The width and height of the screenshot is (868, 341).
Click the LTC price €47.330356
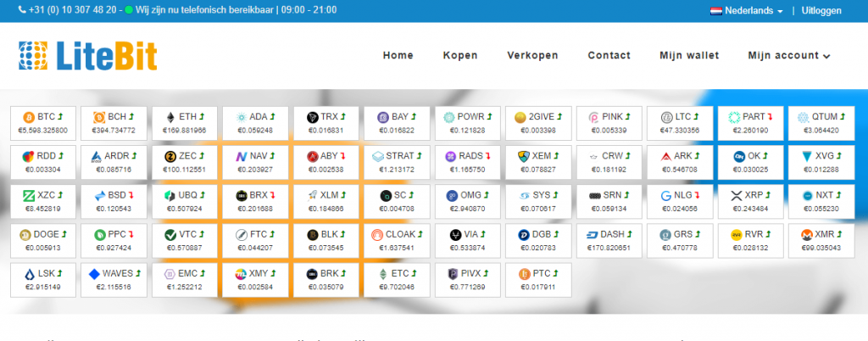tap(680, 131)
